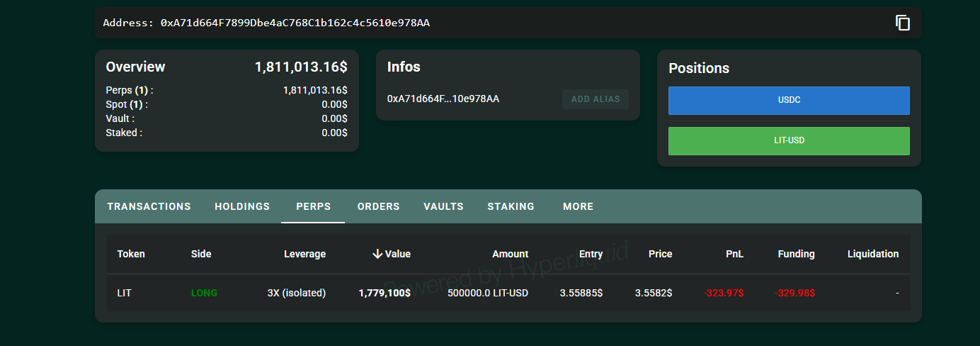980x346 pixels.
Task: Click the LIT token row entry
Action: point(124,293)
